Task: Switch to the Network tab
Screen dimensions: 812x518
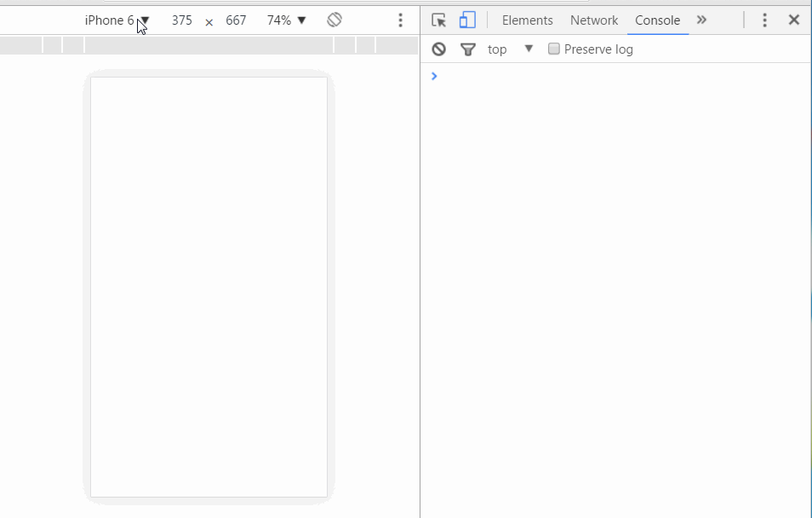Action: coord(594,20)
